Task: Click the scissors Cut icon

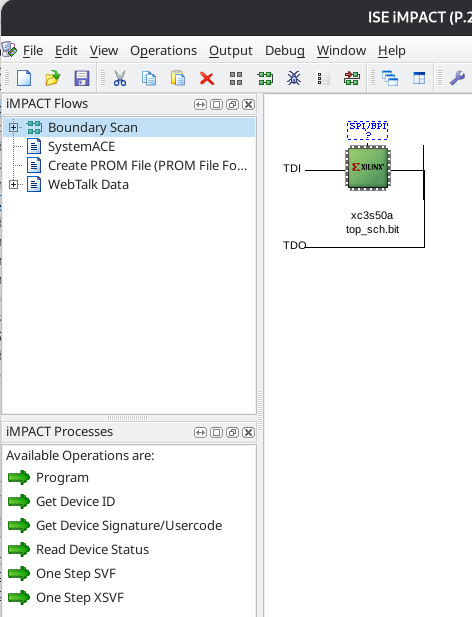Action: (120, 78)
